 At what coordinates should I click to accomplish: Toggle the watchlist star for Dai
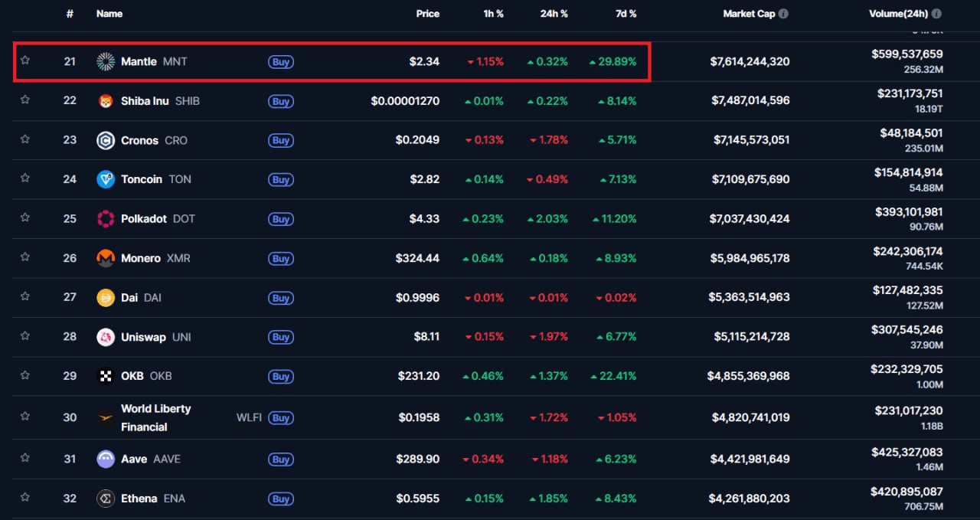pos(25,296)
